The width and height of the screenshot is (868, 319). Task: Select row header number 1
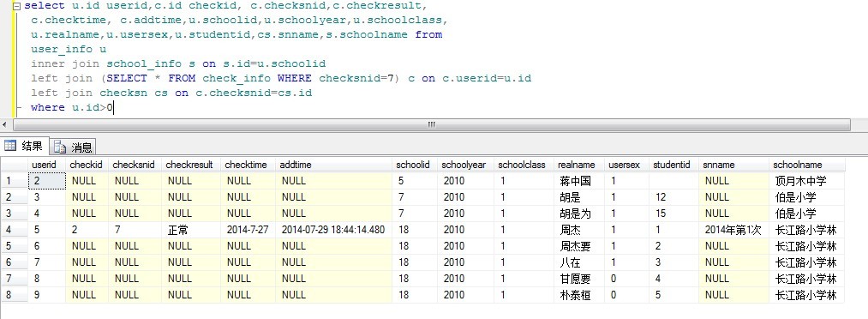tap(15, 181)
